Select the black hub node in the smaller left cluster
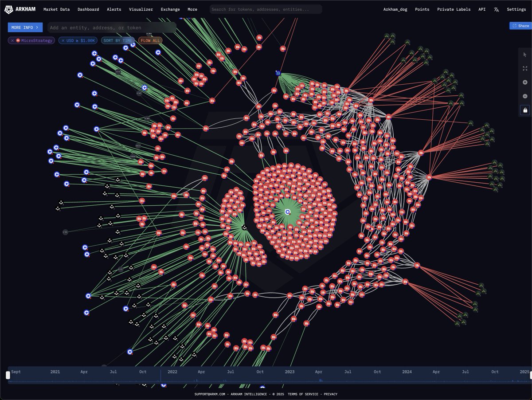Screen dimensions: 532x400 244,227
